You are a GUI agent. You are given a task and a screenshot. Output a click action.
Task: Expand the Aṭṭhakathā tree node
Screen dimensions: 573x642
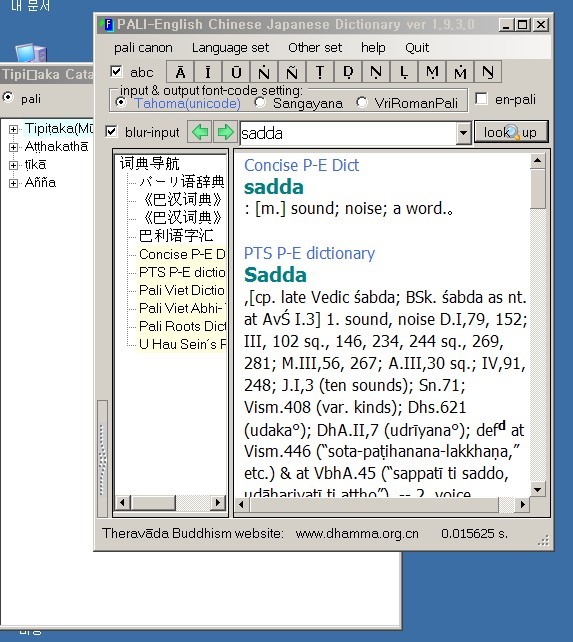13,147
